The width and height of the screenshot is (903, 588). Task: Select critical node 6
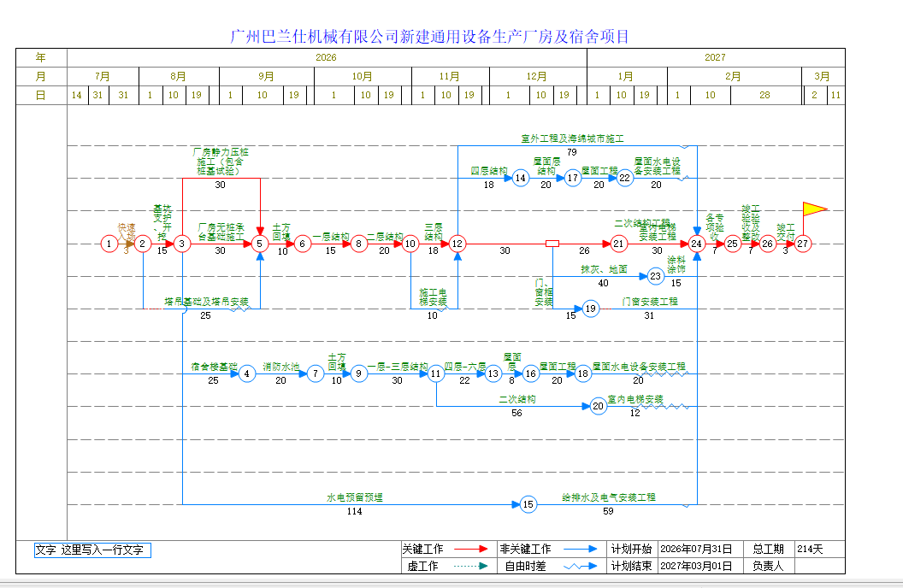pos(303,244)
